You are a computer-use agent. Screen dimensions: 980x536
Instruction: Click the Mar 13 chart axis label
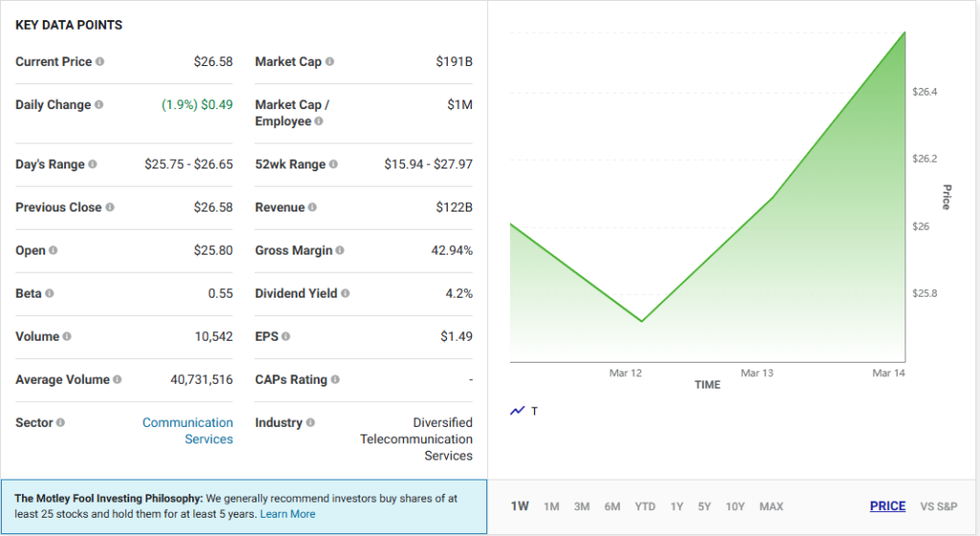tap(757, 373)
